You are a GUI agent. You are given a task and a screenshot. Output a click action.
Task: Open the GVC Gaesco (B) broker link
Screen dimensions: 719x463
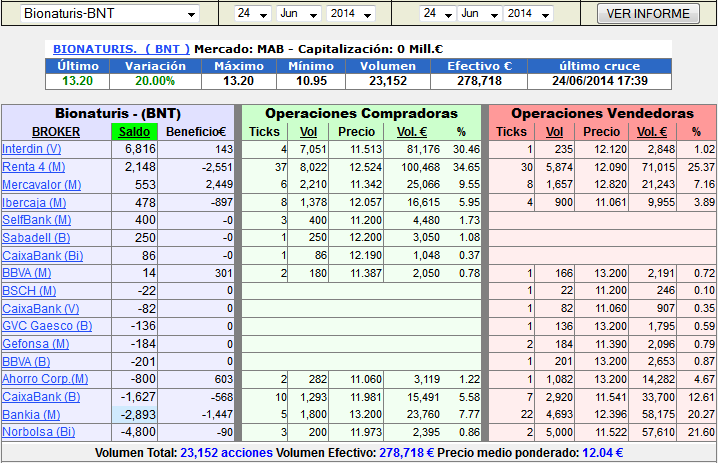pos(47,326)
